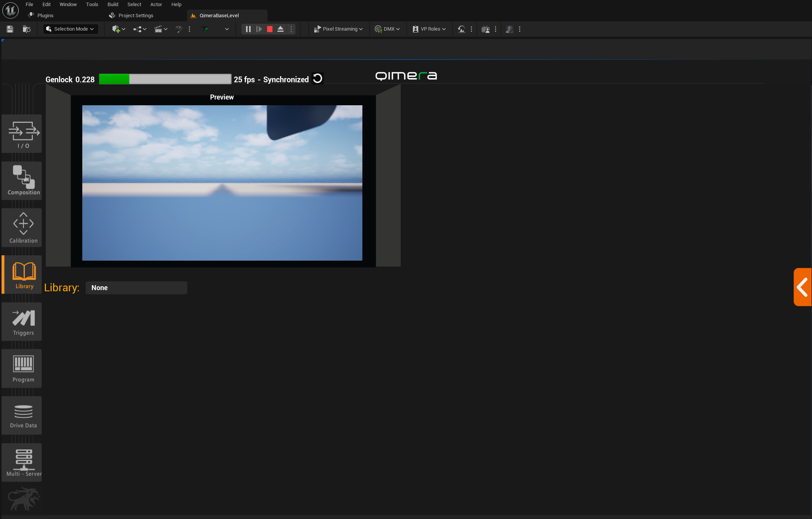Viewport: 812px width, 519px height.
Task: Save the current level with the floppy icon
Action: (x=10, y=29)
